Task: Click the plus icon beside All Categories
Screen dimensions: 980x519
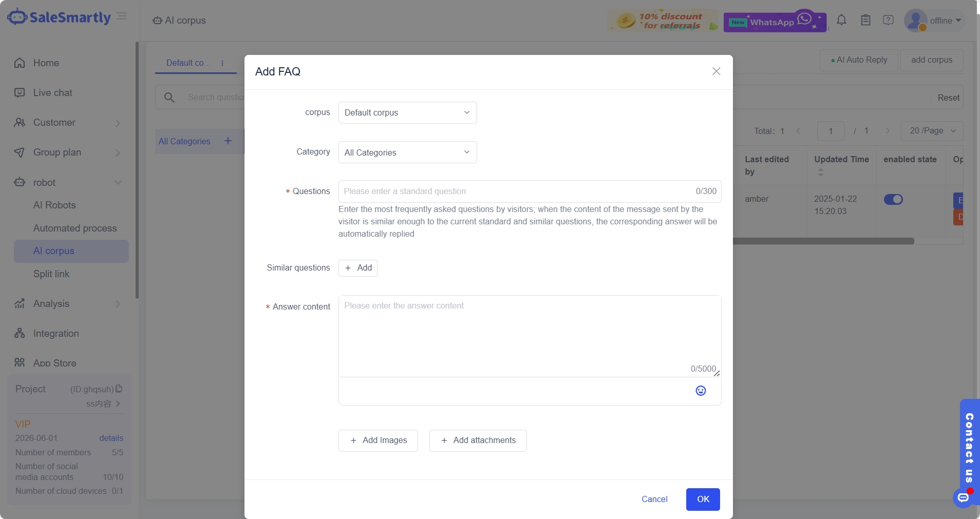Action: click(x=228, y=141)
